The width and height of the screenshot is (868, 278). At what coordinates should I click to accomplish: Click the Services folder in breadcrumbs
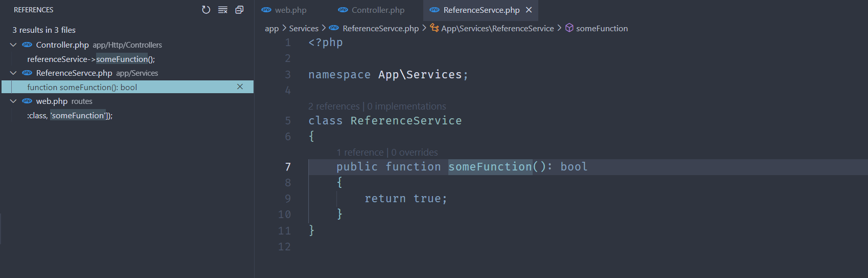point(304,29)
